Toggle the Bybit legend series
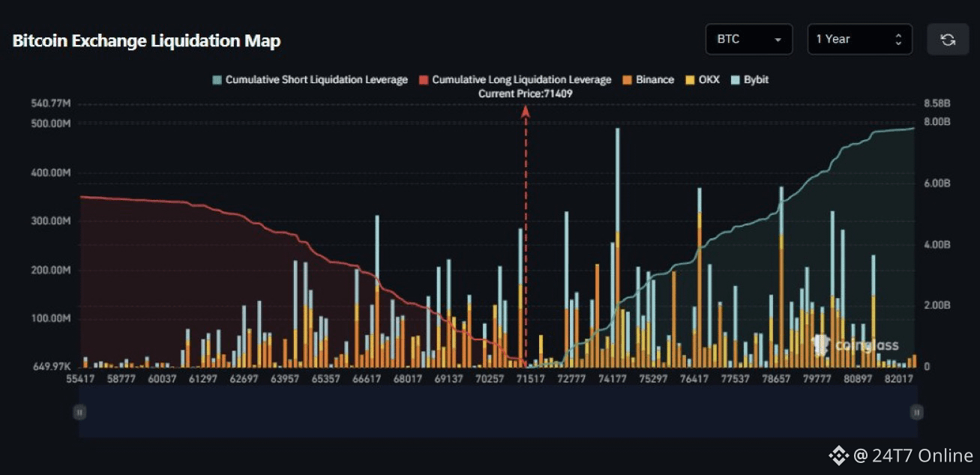The image size is (980, 475). pyautogui.click(x=749, y=79)
